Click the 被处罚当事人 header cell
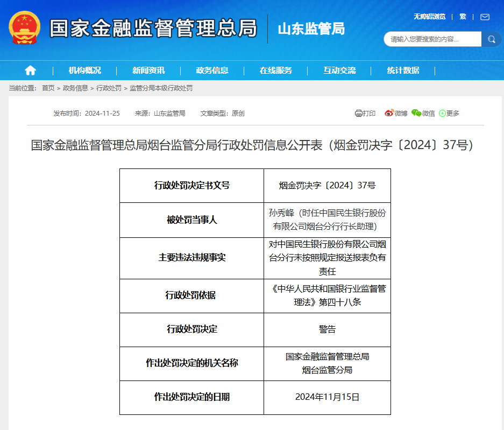This screenshot has width=504, height=430. pos(192,220)
